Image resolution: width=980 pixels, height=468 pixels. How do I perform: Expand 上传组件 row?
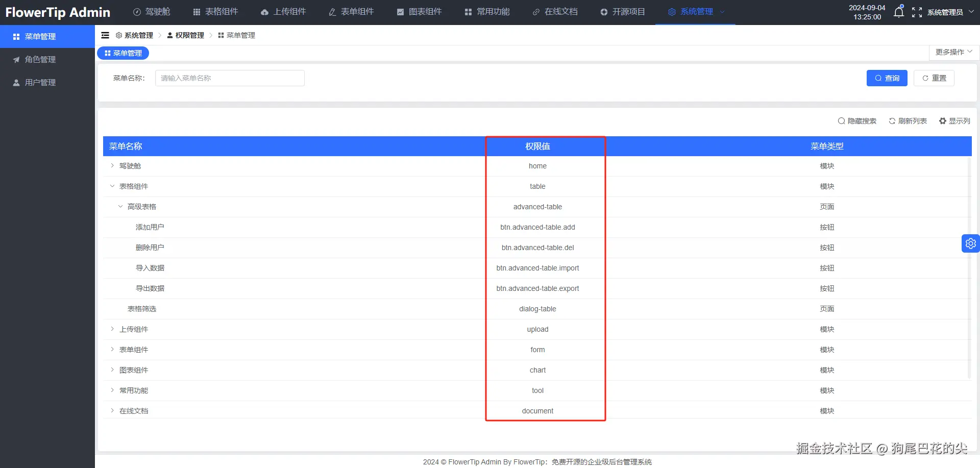click(112, 329)
